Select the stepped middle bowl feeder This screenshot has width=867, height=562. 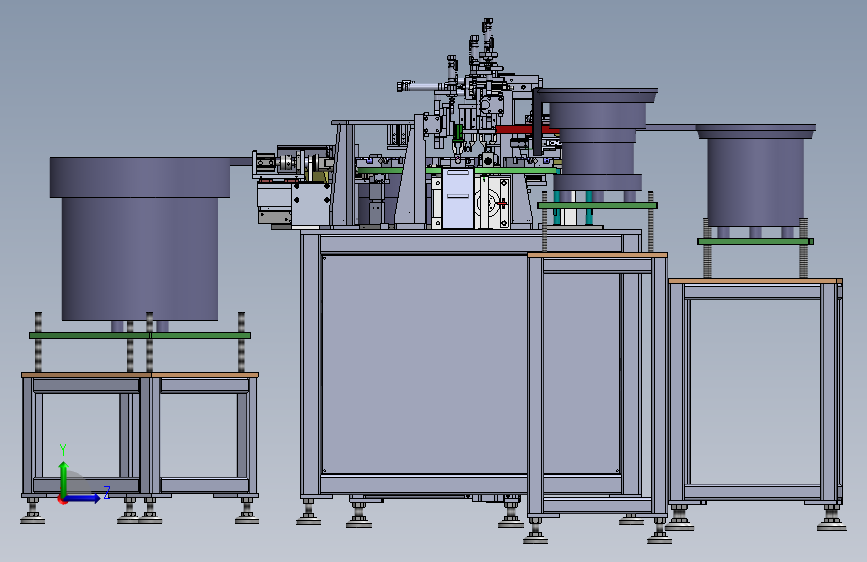tap(597, 138)
